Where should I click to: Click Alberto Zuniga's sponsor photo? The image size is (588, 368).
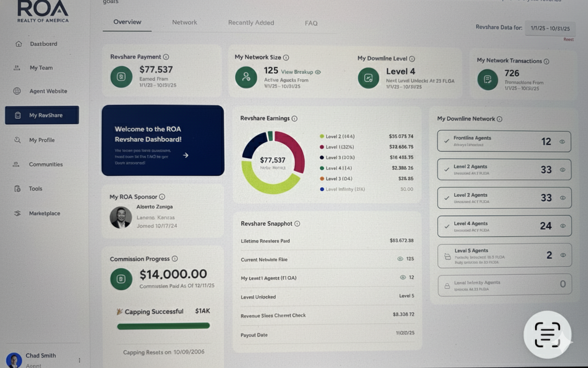pyautogui.click(x=121, y=218)
